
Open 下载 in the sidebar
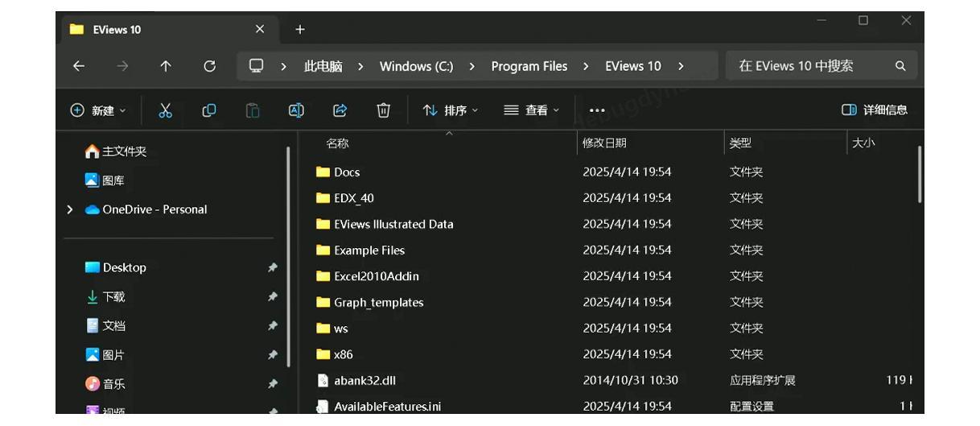coord(105,296)
